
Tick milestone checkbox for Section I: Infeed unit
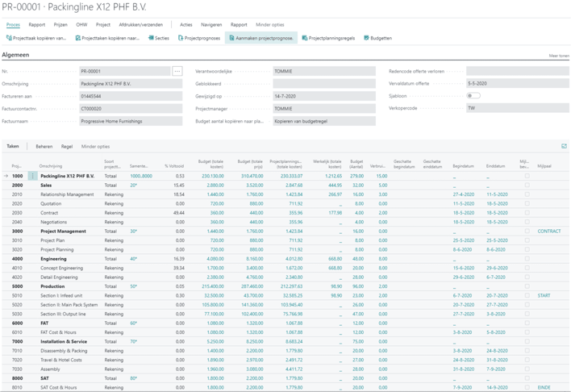pos(527,295)
